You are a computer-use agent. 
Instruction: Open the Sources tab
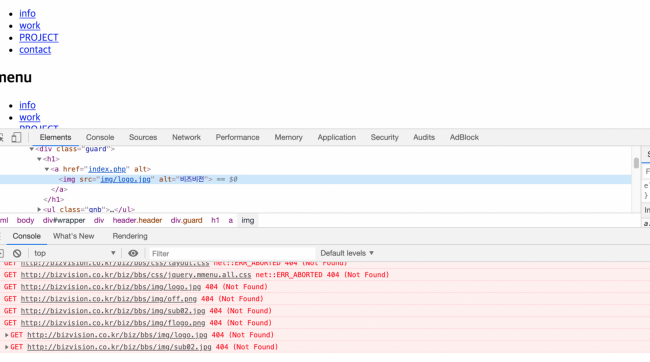click(143, 137)
